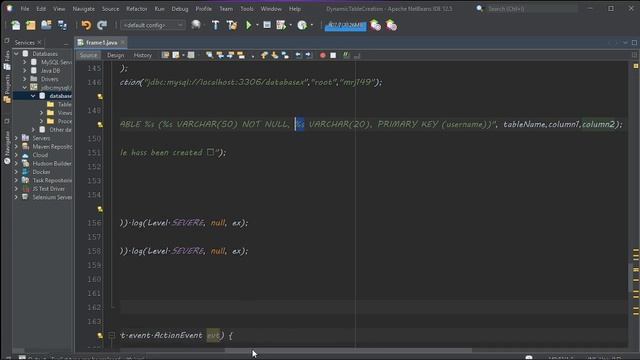Click the Toggle Bookmark editor icon
Image resolution: width=640 pixels, height=360 pixels.
point(285,56)
